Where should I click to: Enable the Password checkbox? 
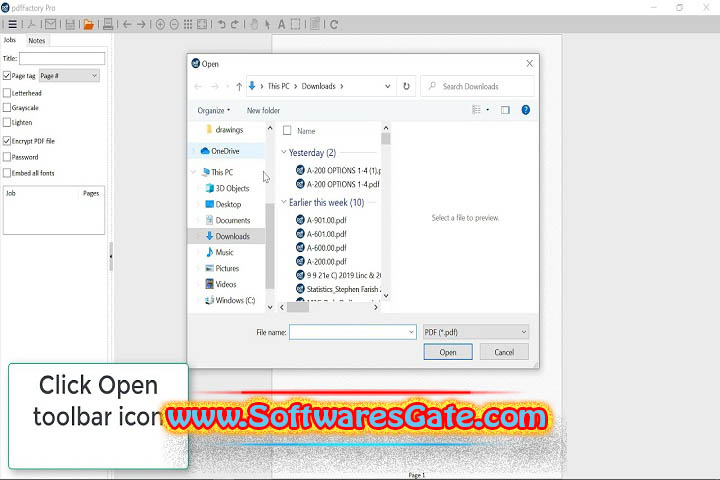point(7,157)
